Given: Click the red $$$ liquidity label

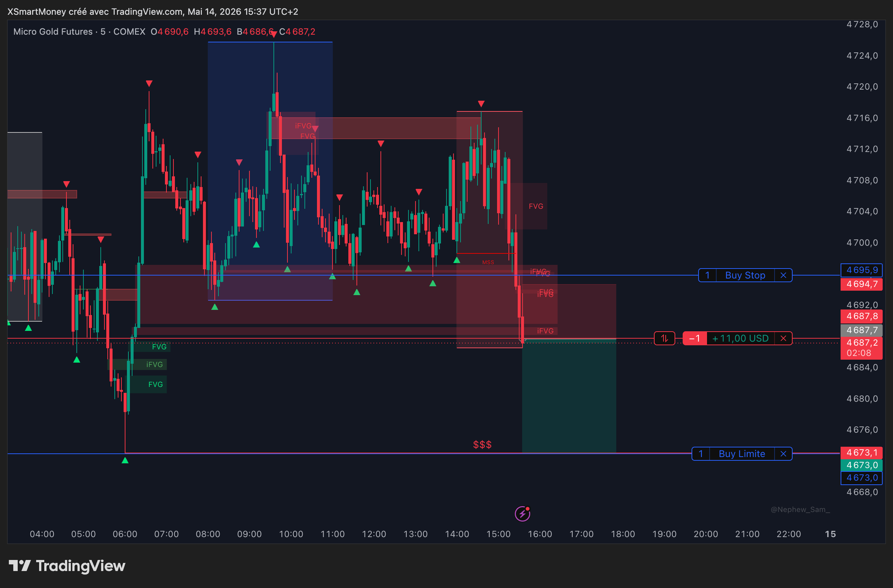Looking at the screenshot, I should tap(482, 445).
